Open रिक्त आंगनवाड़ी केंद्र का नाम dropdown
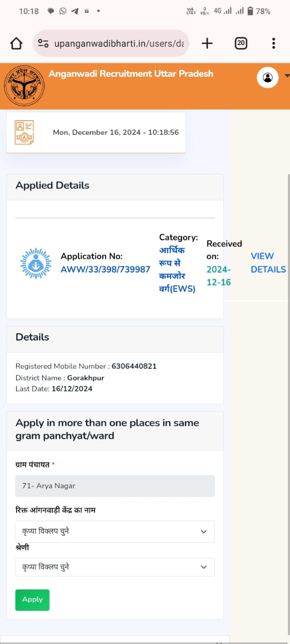 click(115, 531)
